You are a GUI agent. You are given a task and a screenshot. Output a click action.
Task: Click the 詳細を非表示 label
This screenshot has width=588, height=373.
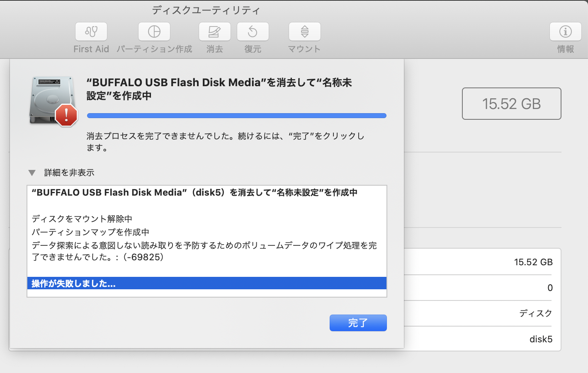tap(69, 173)
